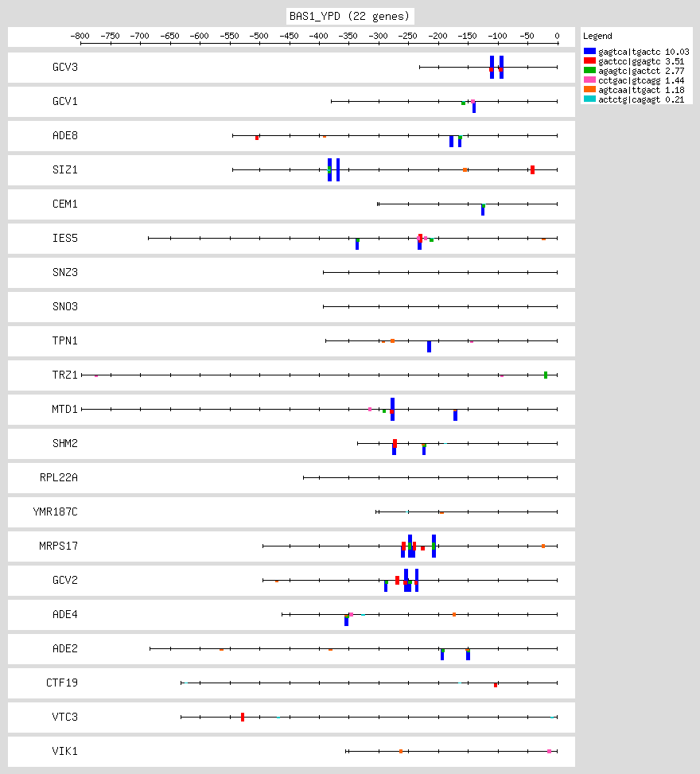700x774 pixels.
Task: Click the red marker on the CTF19 track
Action: [x=496, y=684]
